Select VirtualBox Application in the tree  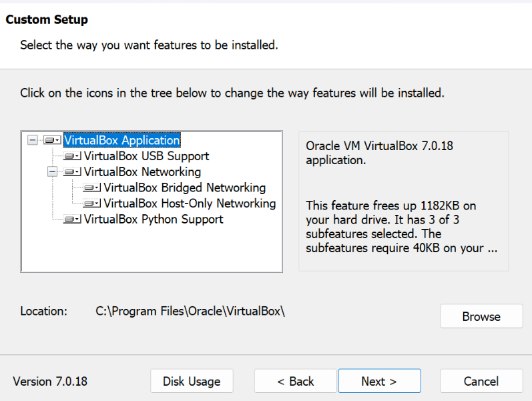pos(122,141)
